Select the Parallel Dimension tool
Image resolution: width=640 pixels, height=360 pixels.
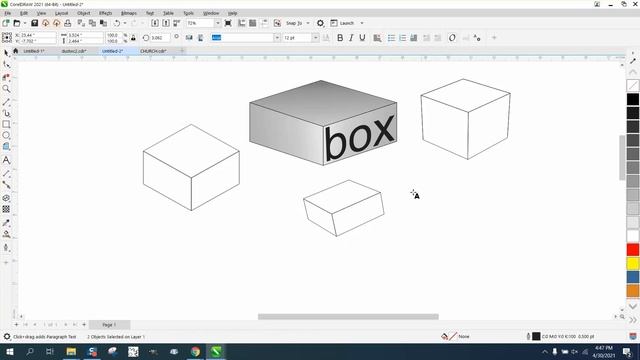(6, 173)
